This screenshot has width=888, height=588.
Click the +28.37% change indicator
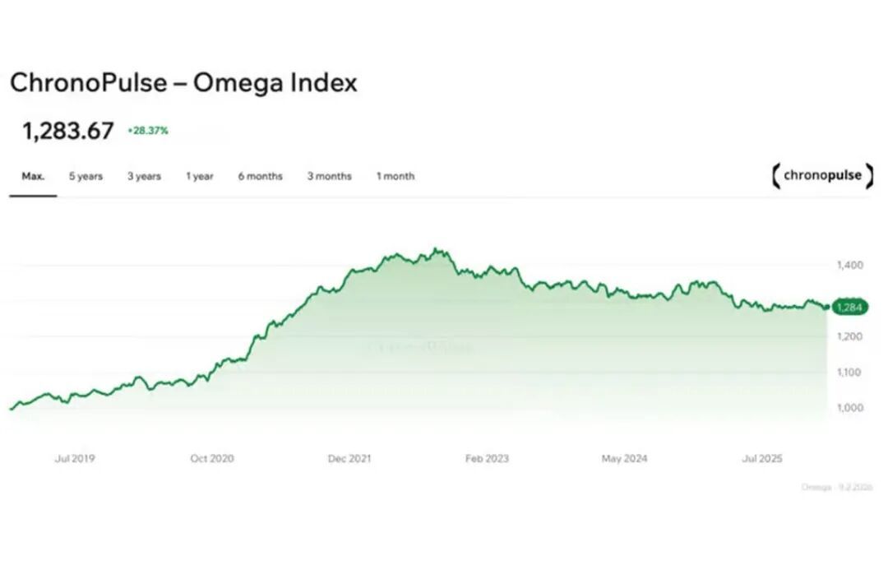pyautogui.click(x=148, y=130)
